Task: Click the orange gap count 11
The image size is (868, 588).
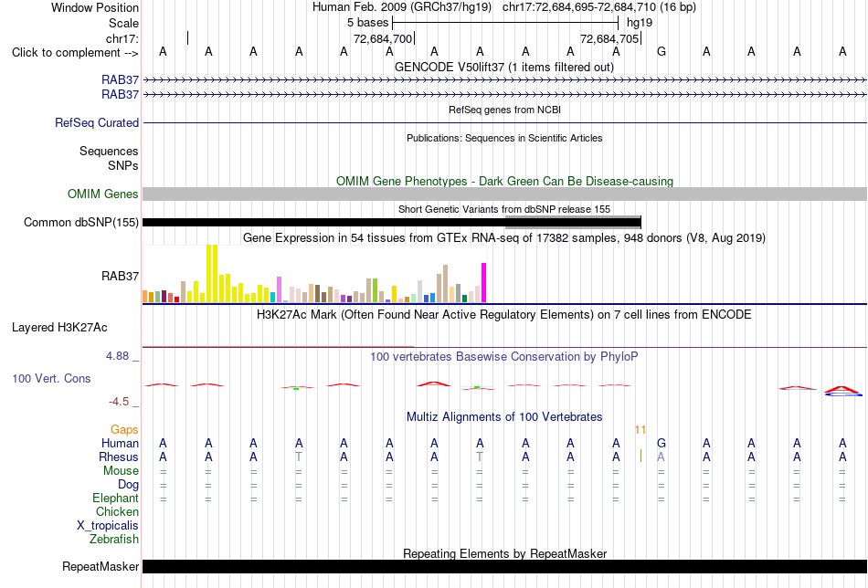Action: click(640, 430)
